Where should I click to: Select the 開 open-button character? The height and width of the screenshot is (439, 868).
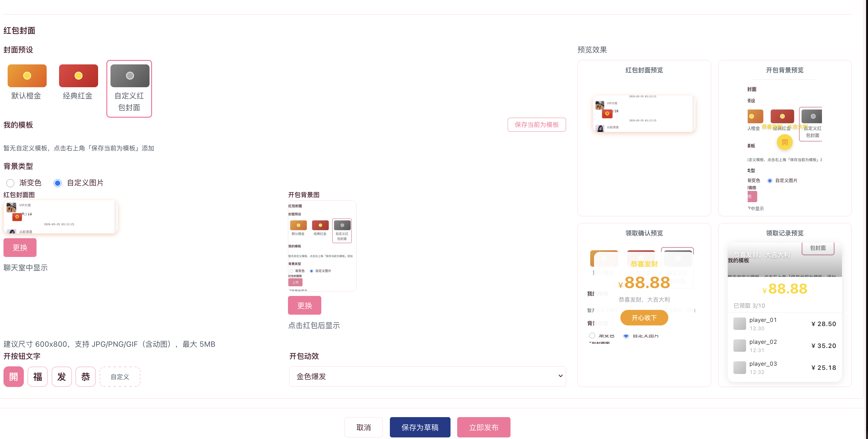14,377
